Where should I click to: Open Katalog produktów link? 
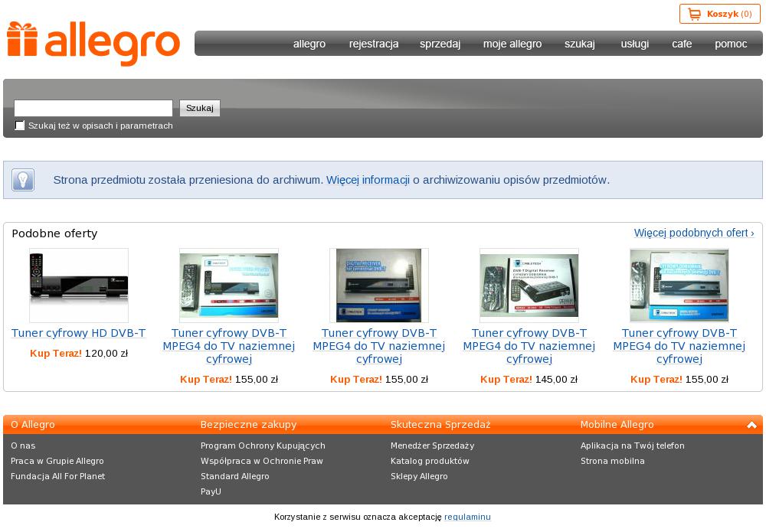pos(430,461)
